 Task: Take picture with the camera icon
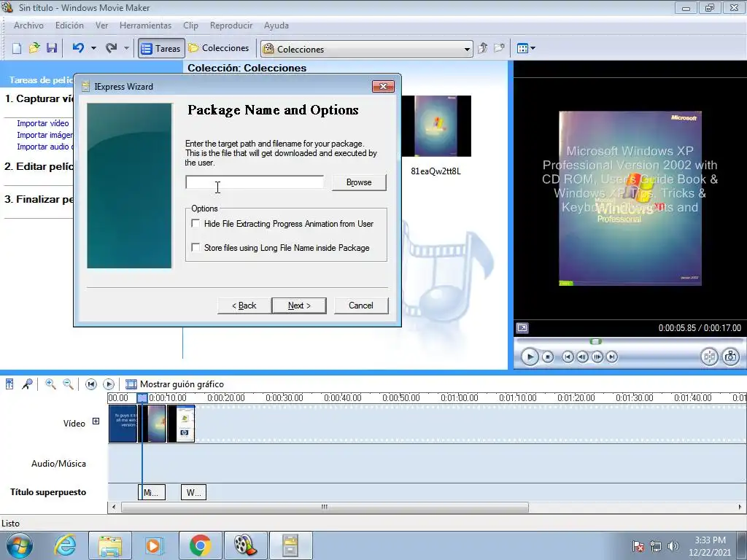click(731, 357)
